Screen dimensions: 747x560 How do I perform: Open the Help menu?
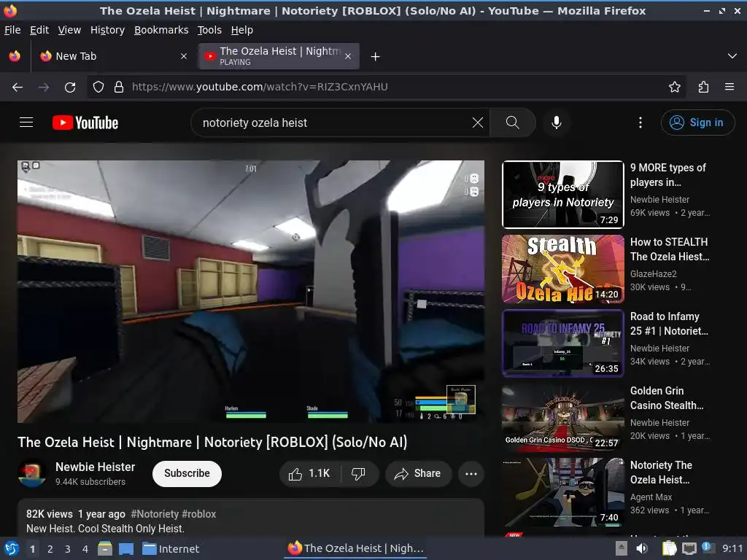click(242, 30)
